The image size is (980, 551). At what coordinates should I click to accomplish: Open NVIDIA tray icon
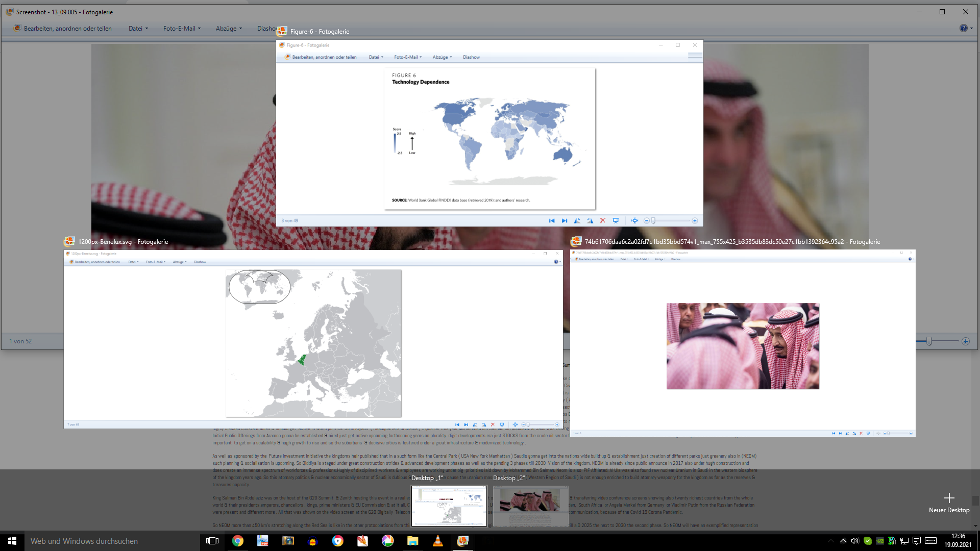880,541
